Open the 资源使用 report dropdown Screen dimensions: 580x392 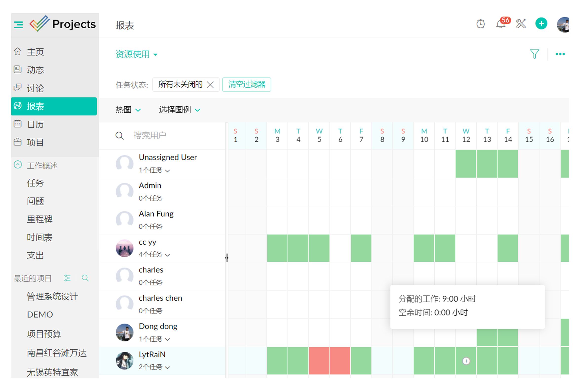pyautogui.click(x=136, y=54)
